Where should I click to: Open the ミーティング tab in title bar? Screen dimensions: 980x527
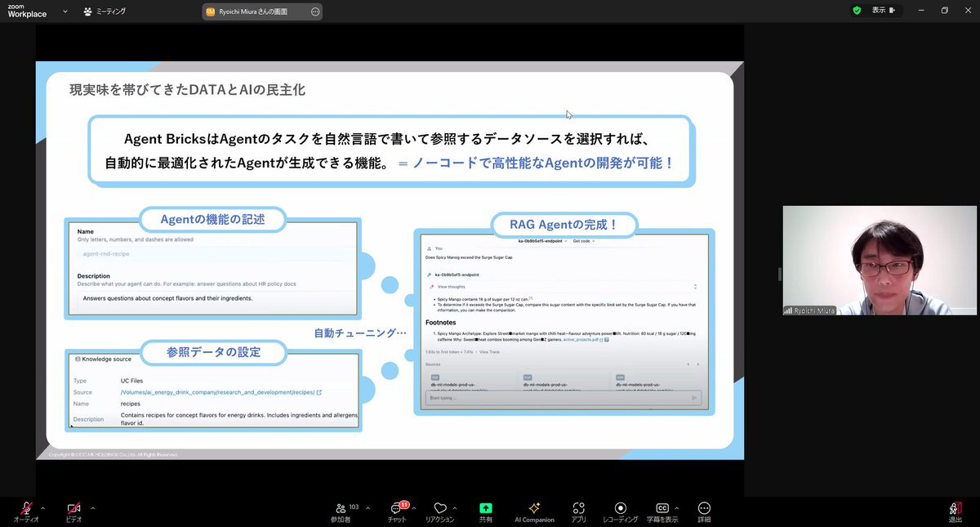pos(105,11)
